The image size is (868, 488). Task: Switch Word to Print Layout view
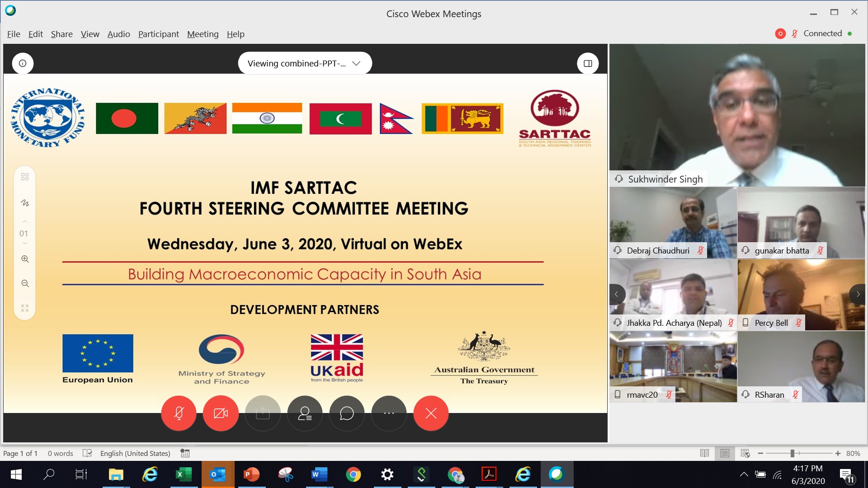coord(725,453)
